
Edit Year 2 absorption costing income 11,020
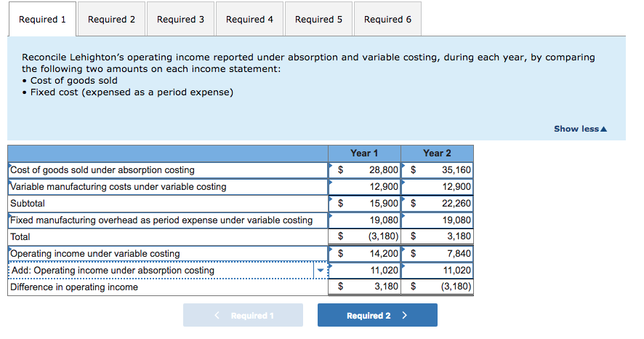[437, 271]
